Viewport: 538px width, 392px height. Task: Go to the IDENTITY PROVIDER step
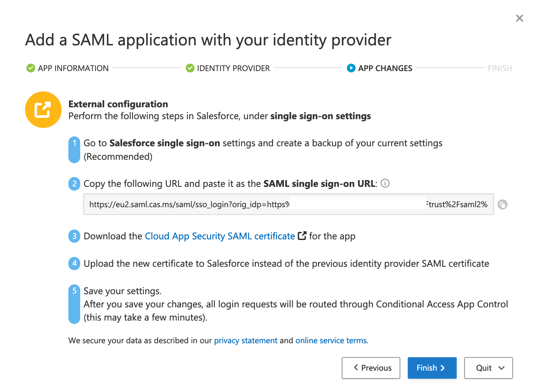point(233,68)
